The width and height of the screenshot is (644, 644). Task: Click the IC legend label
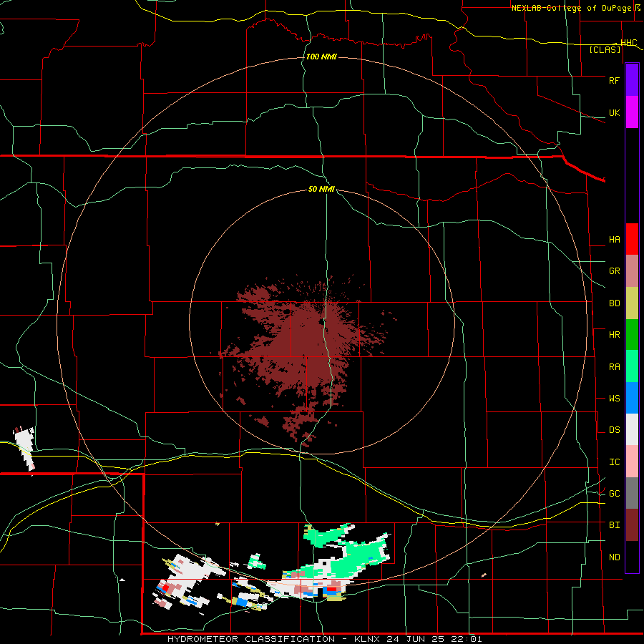point(614,462)
